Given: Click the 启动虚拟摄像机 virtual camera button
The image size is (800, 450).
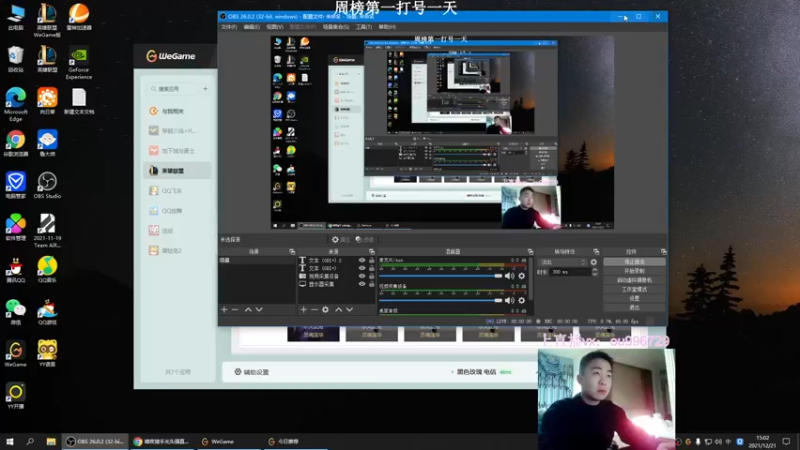Looking at the screenshot, I should pyautogui.click(x=634, y=280).
